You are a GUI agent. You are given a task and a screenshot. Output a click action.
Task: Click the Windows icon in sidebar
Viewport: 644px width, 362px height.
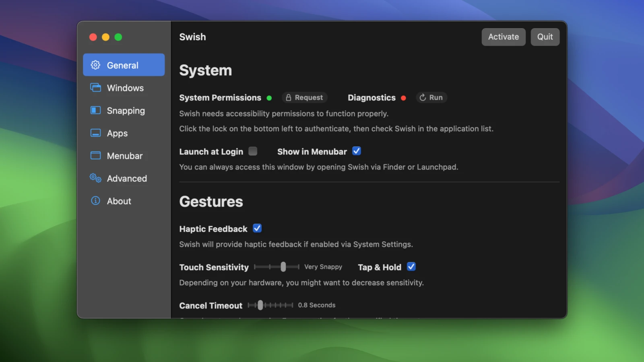click(x=95, y=88)
